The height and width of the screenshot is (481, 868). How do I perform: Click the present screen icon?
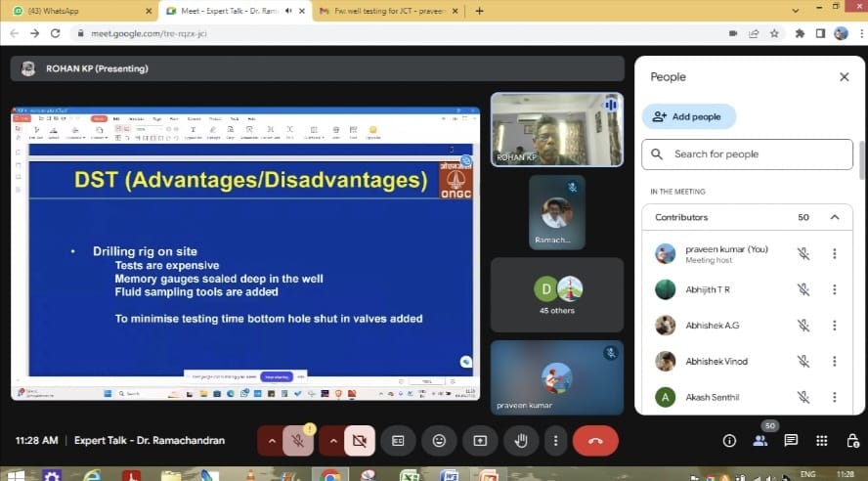pos(480,441)
